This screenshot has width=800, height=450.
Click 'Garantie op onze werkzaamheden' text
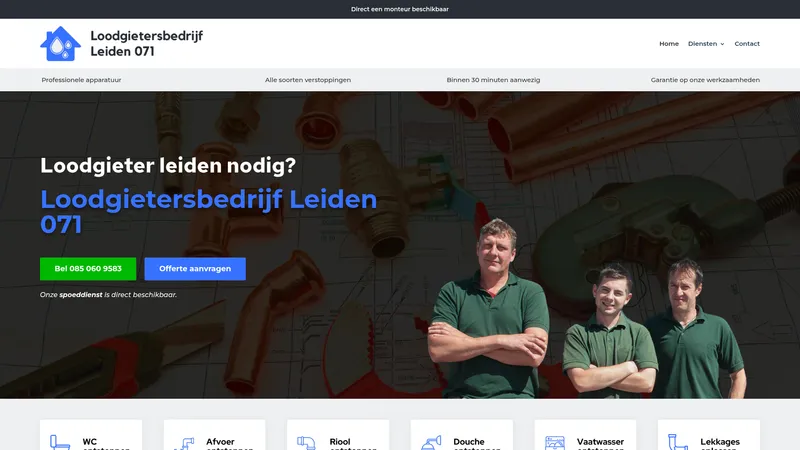pyautogui.click(x=705, y=80)
